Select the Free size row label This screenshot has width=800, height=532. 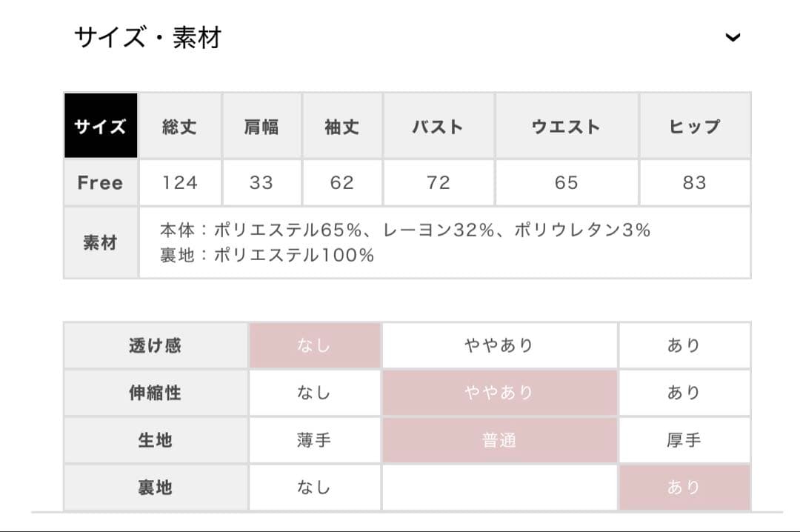click(x=100, y=182)
